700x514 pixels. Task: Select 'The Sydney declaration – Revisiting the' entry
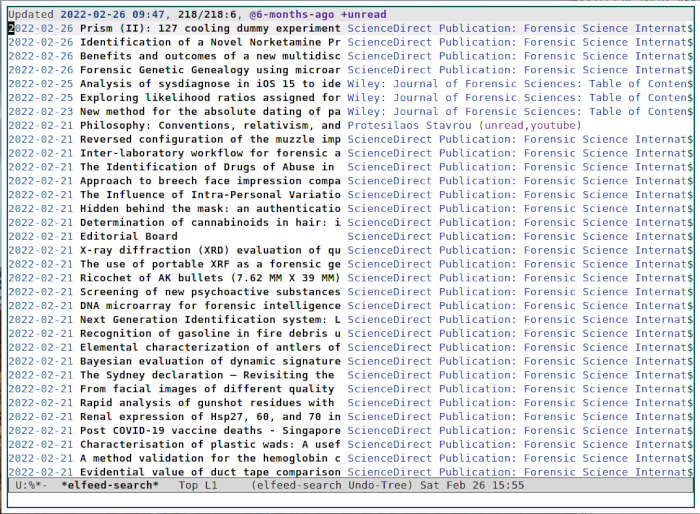pyautogui.click(x=207, y=375)
